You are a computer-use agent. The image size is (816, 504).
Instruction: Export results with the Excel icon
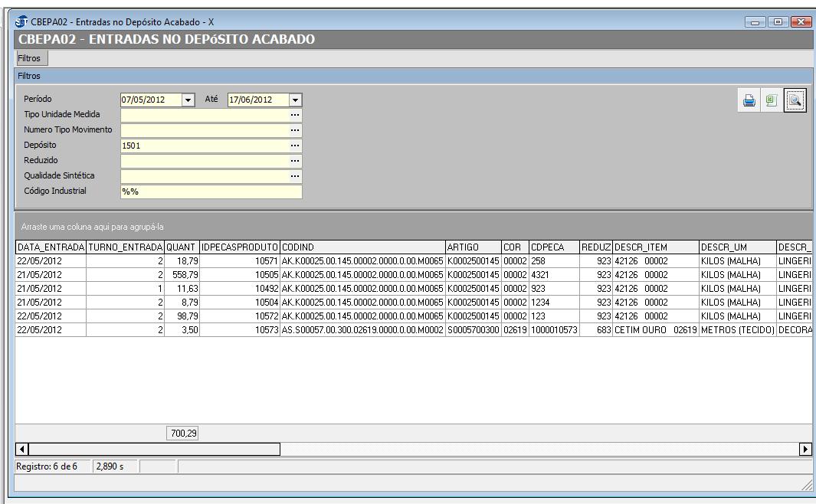(x=771, y=100)
